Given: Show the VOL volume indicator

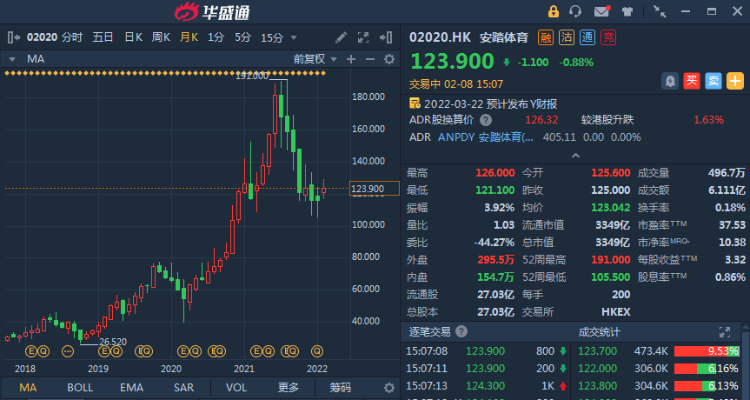Looking at the screenshot, I should [236, 388].
